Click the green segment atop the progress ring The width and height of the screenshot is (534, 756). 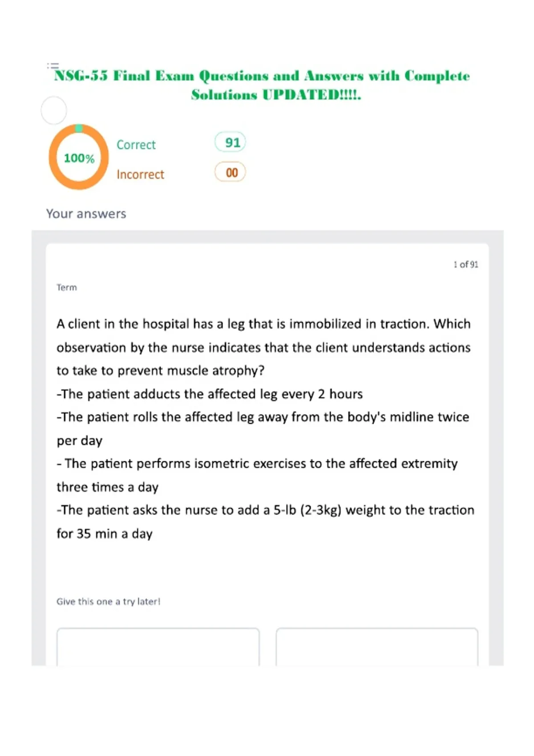pyautogui.click(x=79, y=129)
